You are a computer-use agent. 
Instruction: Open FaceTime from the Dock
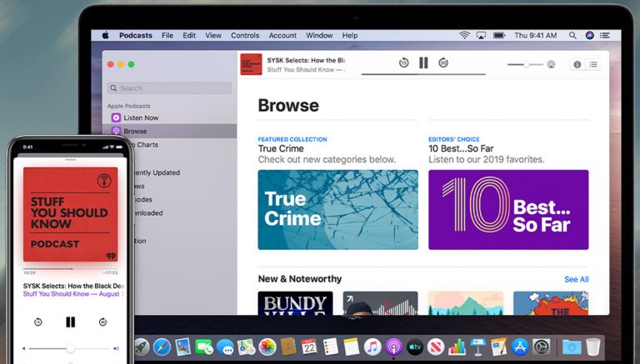(204, 347)
